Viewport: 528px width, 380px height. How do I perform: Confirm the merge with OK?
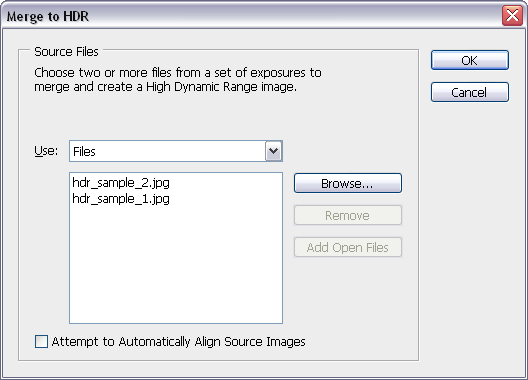(x=470, y=60)
